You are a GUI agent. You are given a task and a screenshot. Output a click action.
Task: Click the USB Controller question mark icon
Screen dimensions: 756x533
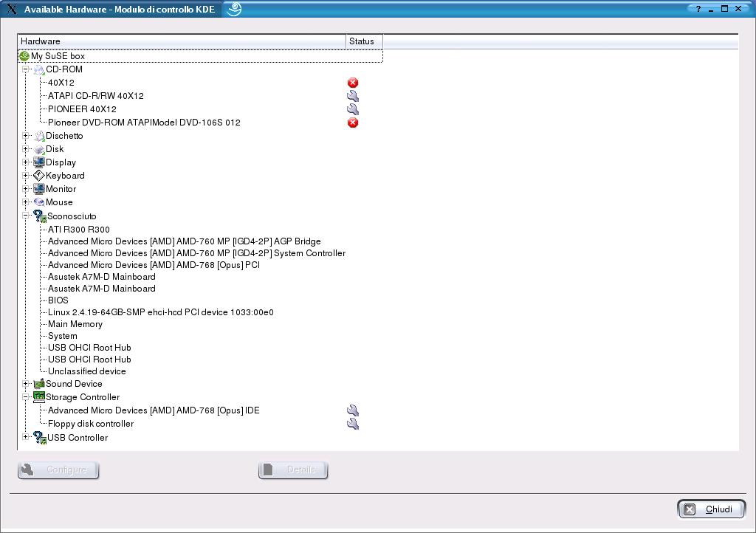tap(40, 438)
